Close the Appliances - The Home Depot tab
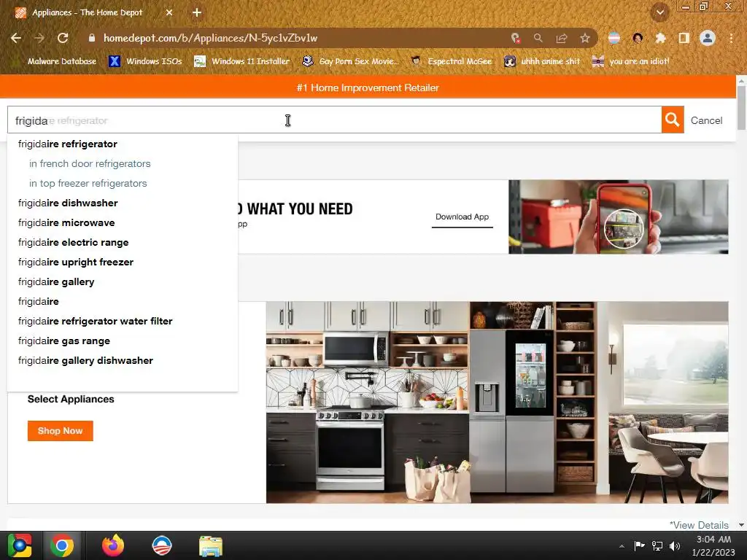This screenshot has width=747, height=560. 169,13
